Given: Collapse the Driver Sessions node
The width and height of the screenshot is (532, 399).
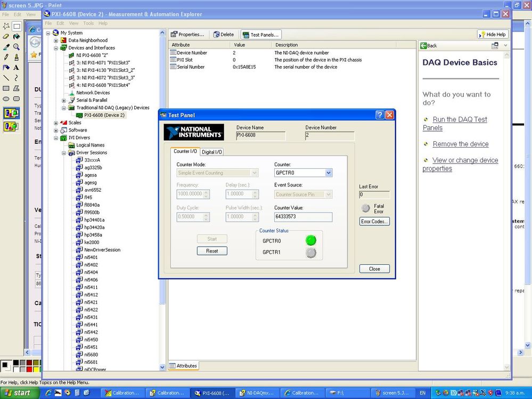Looking at the screenshot, I should coord(64,153).
